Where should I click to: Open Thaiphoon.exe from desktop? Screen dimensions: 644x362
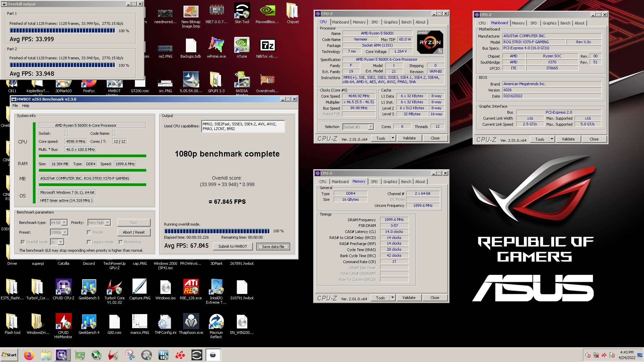(191, 324)
